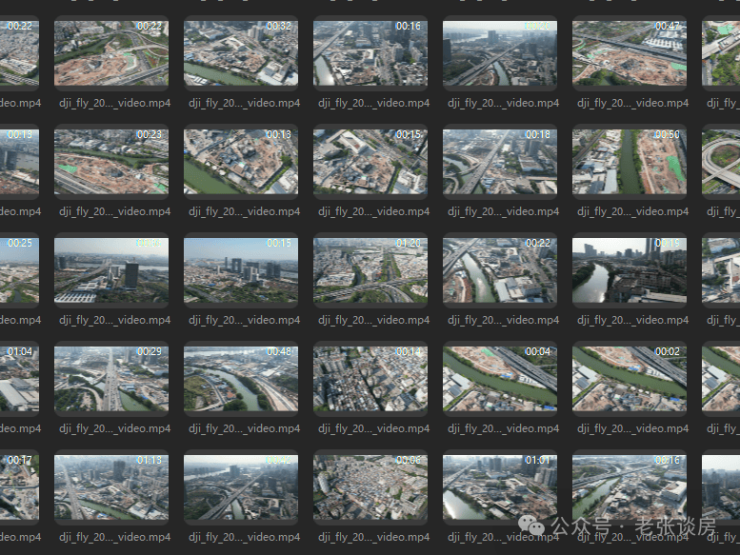Select the 00:18 duration drone video

pos(500,161)
